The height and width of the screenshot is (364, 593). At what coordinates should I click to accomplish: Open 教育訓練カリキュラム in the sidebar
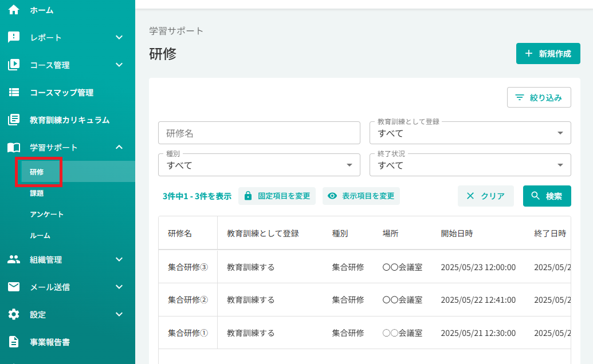(x=69, y=120)
